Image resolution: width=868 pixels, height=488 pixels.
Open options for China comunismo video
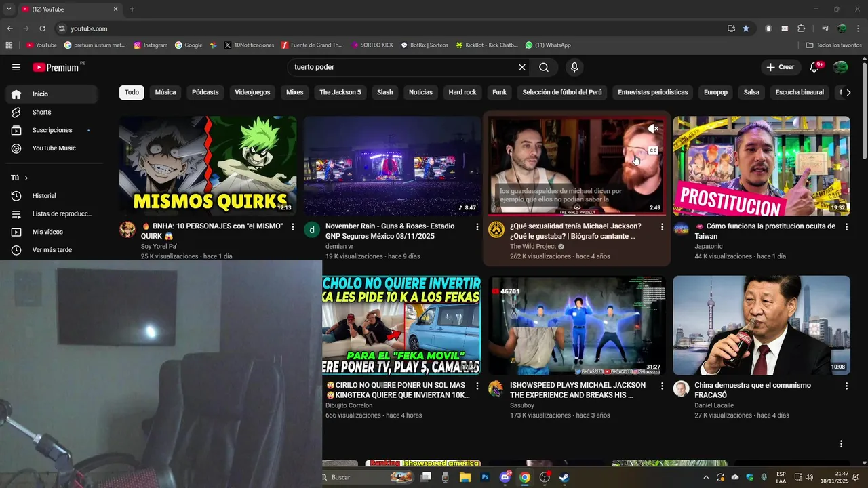coord(846,386)
